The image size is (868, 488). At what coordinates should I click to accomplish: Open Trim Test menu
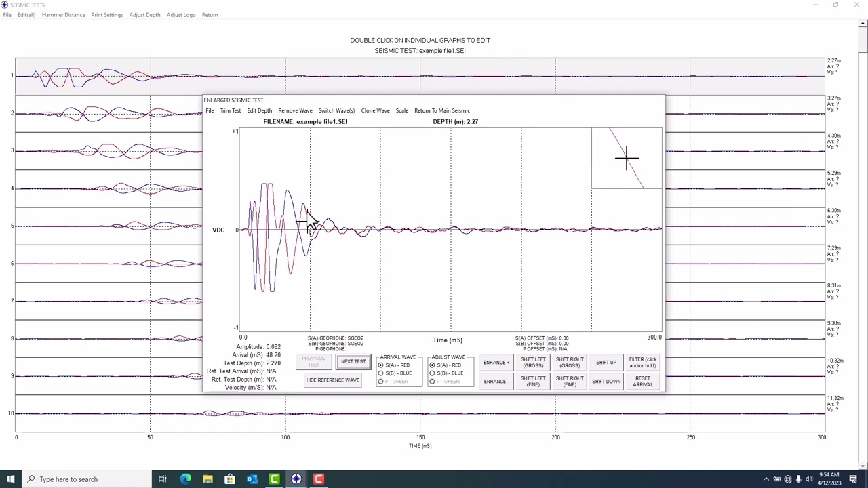pyautogui.click(x=231, y=110)
